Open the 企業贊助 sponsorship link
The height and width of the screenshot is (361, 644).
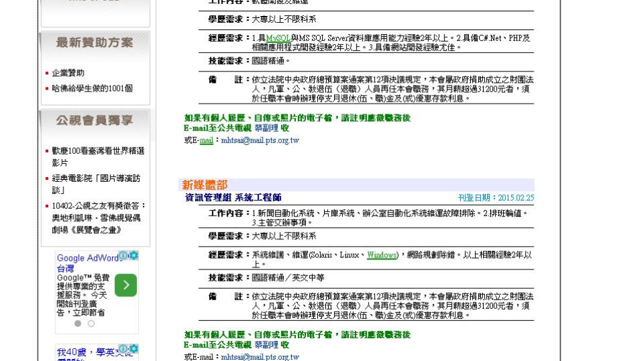pos(68,73)
